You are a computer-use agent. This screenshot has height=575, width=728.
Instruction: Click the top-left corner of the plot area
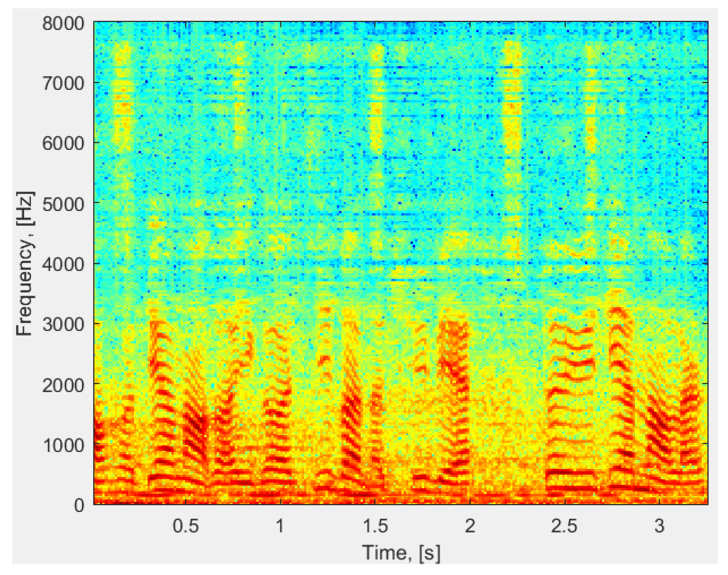(94, 21)
